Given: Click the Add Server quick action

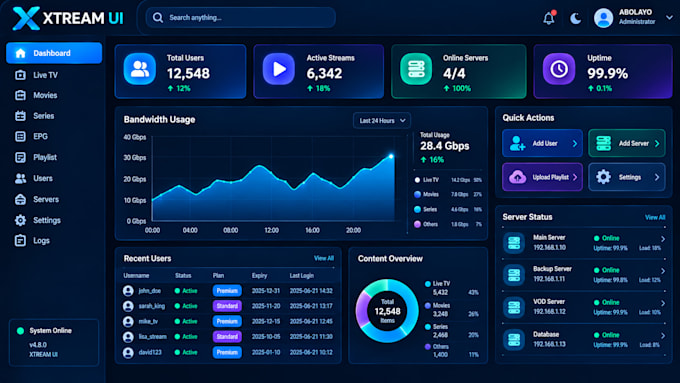Looking at the screenshot, I should pyautogui.click(x=627, y=143).
